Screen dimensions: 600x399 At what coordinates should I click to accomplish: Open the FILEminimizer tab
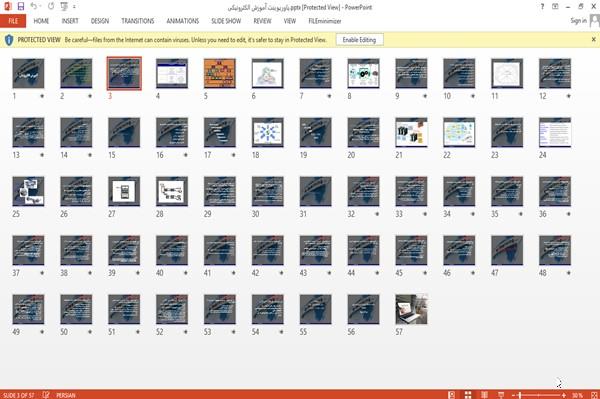[325, 21]
